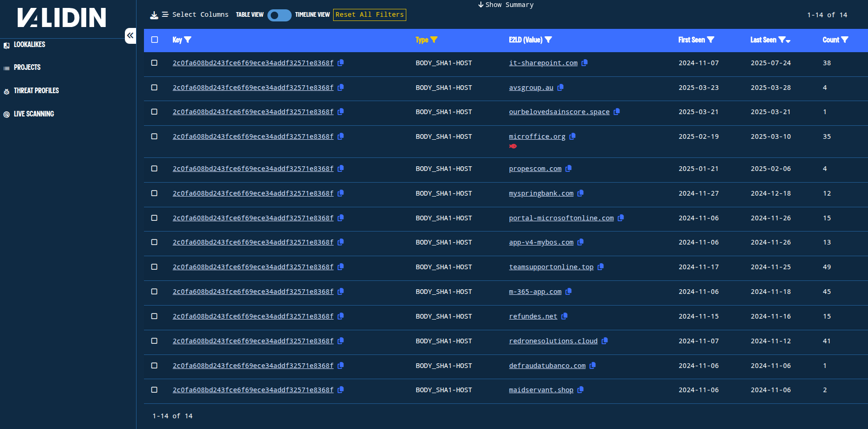
Task: Copy the microffice.org domain value
Action: coord(573,136)
